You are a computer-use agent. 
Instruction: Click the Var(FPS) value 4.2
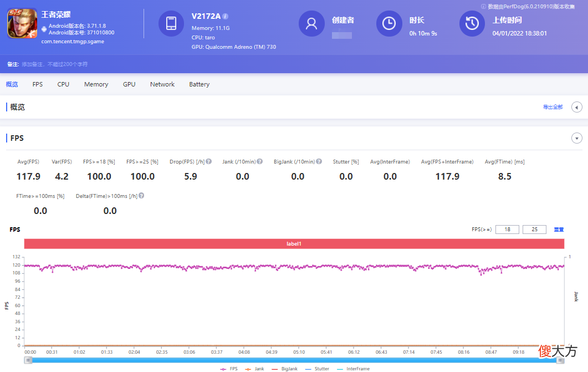pyautogui.click(x=62, y=177)
